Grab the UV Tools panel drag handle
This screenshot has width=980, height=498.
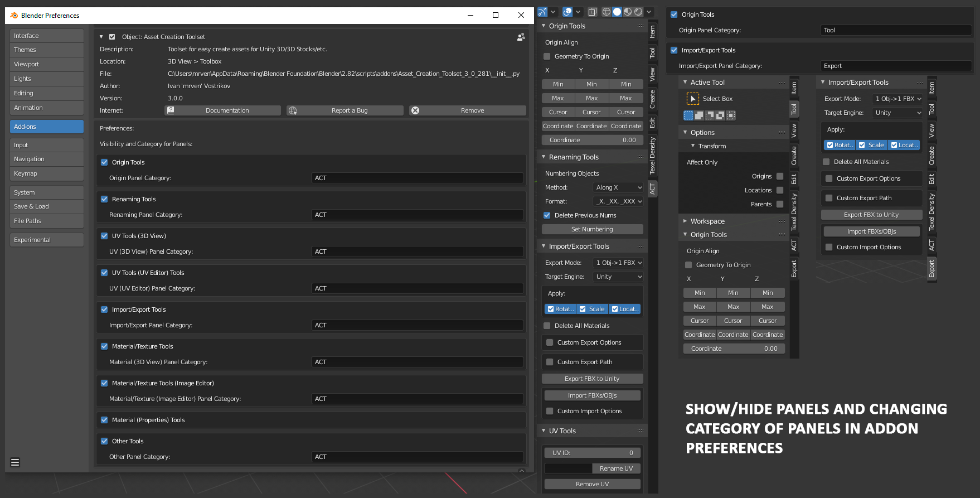tap(641, 431)
